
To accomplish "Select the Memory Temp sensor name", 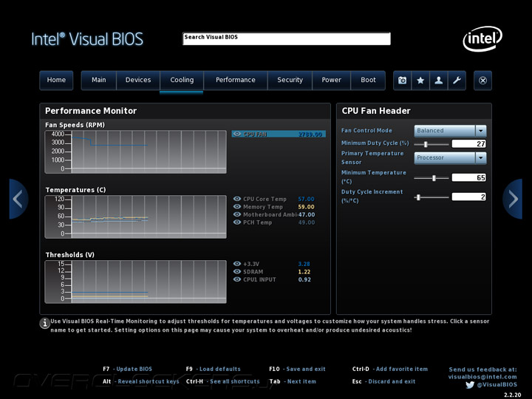I will point(262,207).
